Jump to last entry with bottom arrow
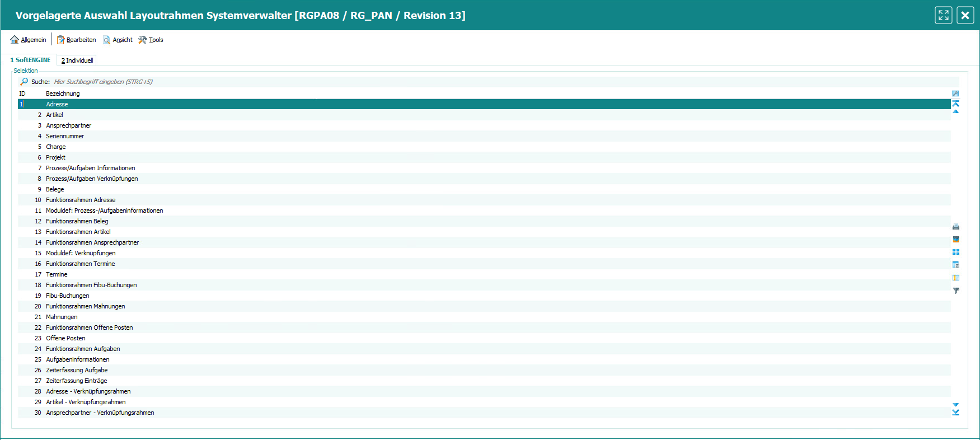Viewport: 980px width, 440px height. click(956, 413)
